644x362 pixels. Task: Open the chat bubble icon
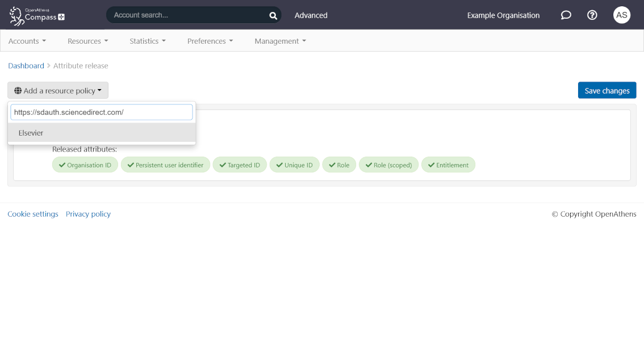[566, 15]
